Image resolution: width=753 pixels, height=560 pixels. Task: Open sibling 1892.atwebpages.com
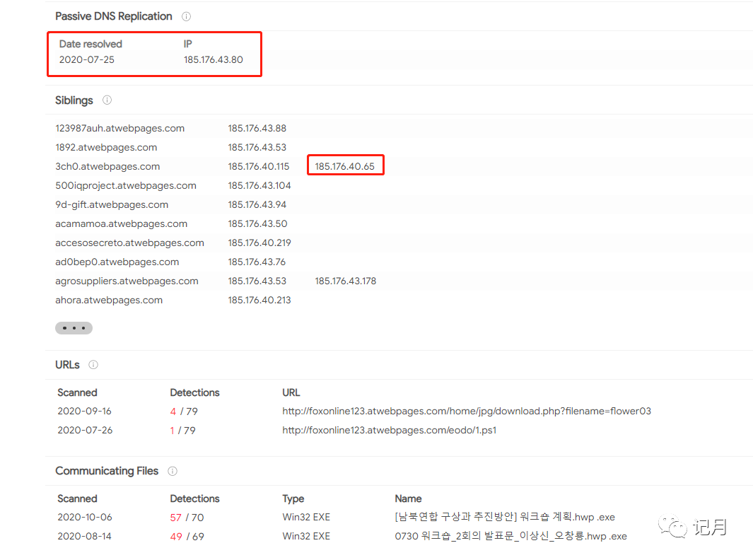coord(106,148)
